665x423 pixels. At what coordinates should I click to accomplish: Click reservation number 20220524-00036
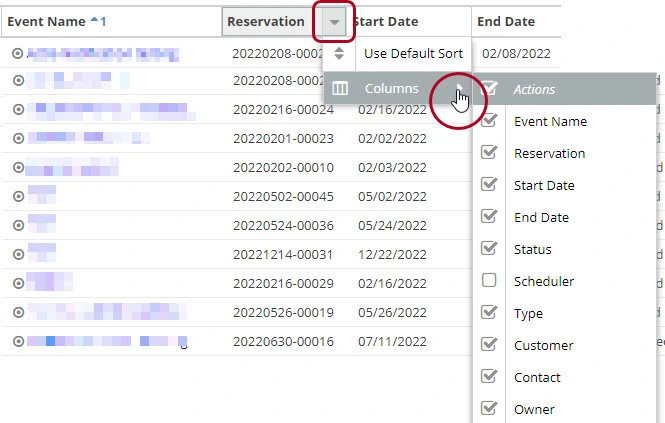[x=283, y=226]
